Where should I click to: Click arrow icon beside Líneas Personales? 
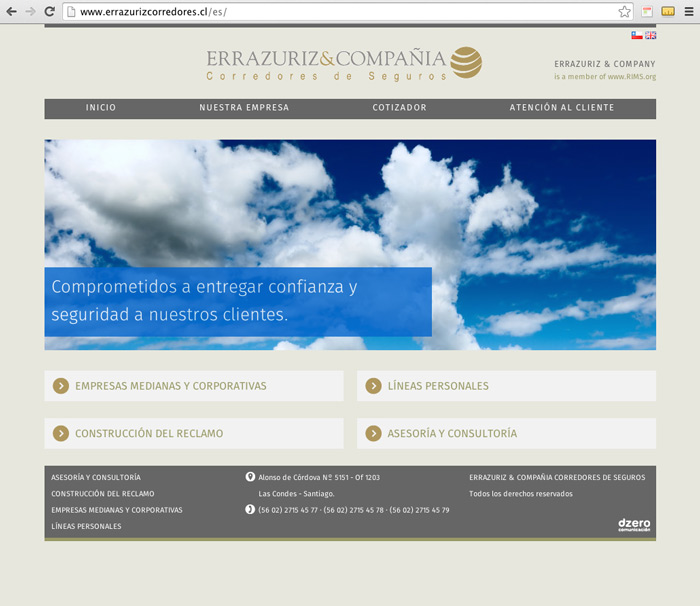(x=373, y=386)
